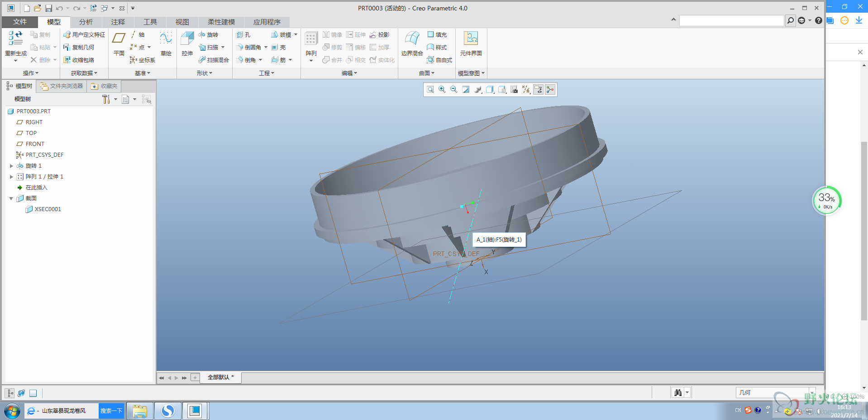Viewport: 868px width, 420px height.
Task: Open the 操作 group dropdown
Action: [x=31, y=73]
